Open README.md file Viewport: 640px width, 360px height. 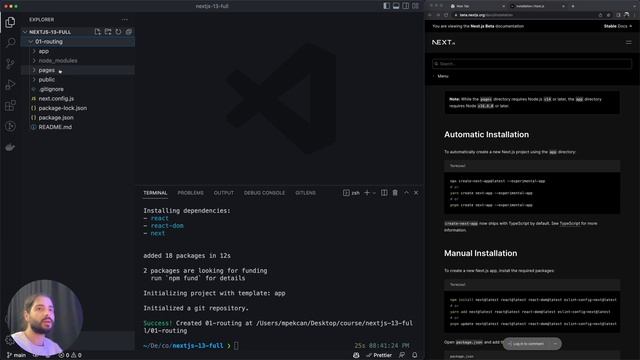click(78, 127)
